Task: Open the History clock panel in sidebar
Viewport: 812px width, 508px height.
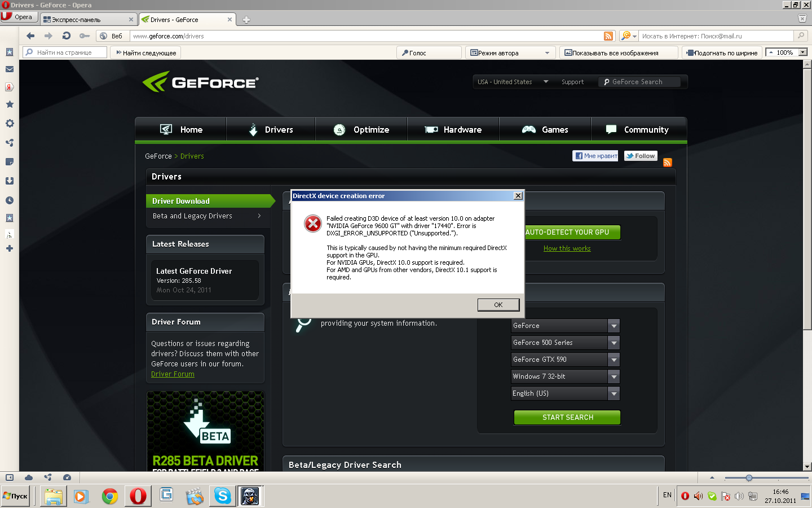Action: pyautogui.click(x=10, y=200)
